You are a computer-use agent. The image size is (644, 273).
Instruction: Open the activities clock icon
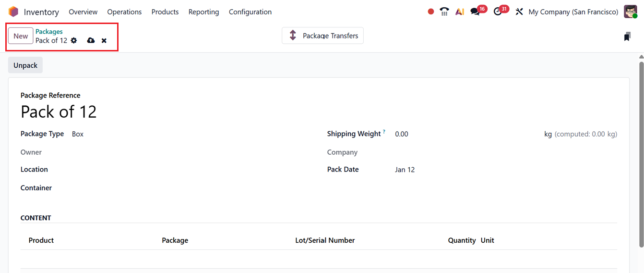click(498, 12)
